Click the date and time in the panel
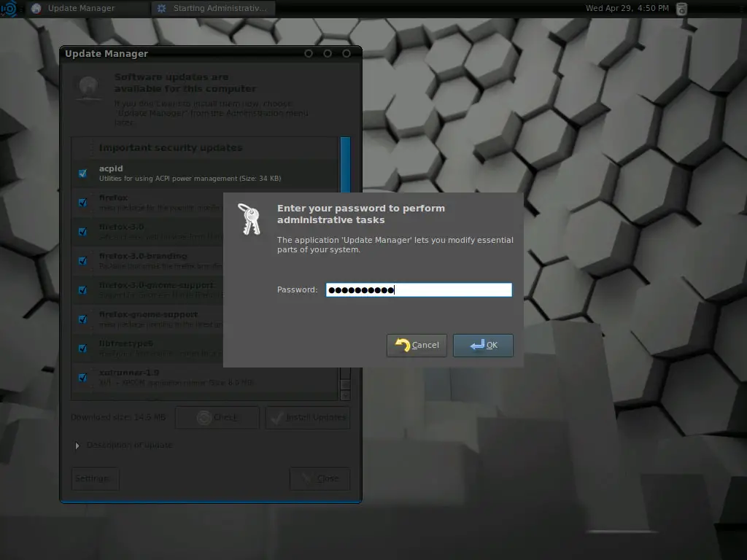This screenshot has width=747, height=560. click(x=627, y=8)
